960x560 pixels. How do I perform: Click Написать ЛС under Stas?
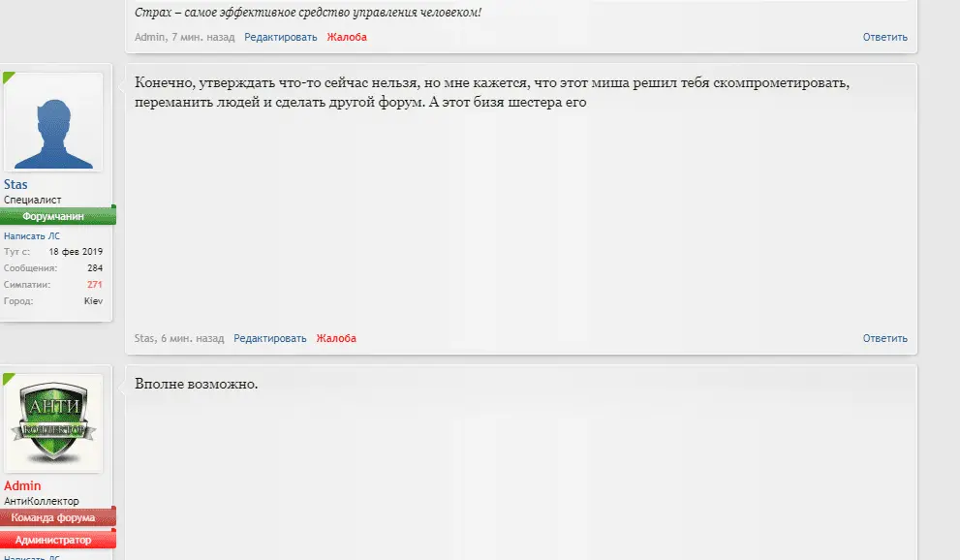32,235
